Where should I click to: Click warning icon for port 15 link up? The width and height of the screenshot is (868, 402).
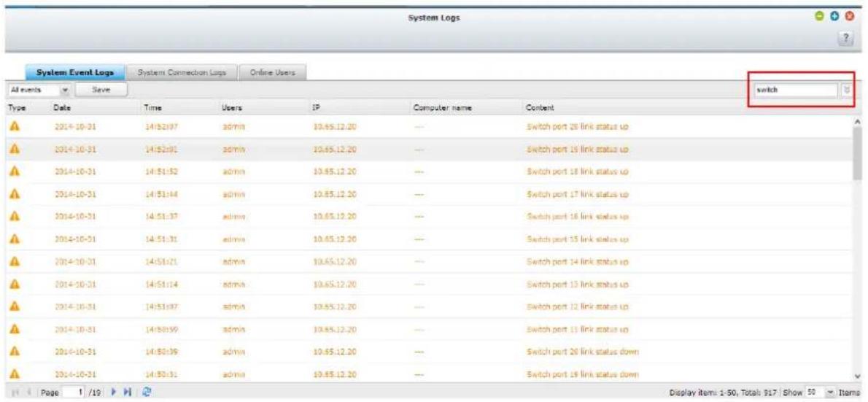click(x=15, y=239)
